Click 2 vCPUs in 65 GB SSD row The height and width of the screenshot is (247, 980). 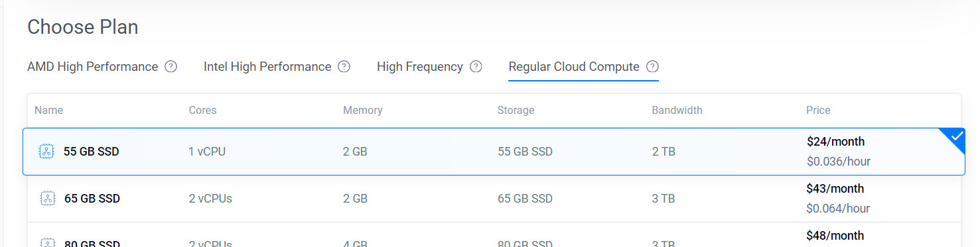coord(210,198)
